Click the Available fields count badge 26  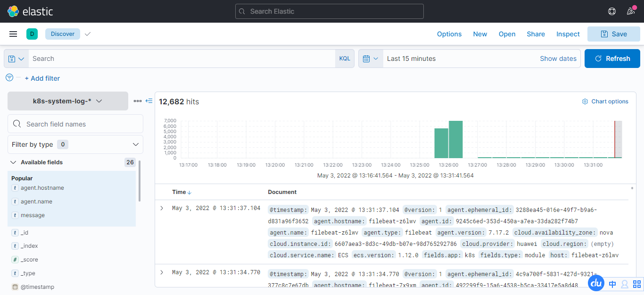tap(130, 162)
